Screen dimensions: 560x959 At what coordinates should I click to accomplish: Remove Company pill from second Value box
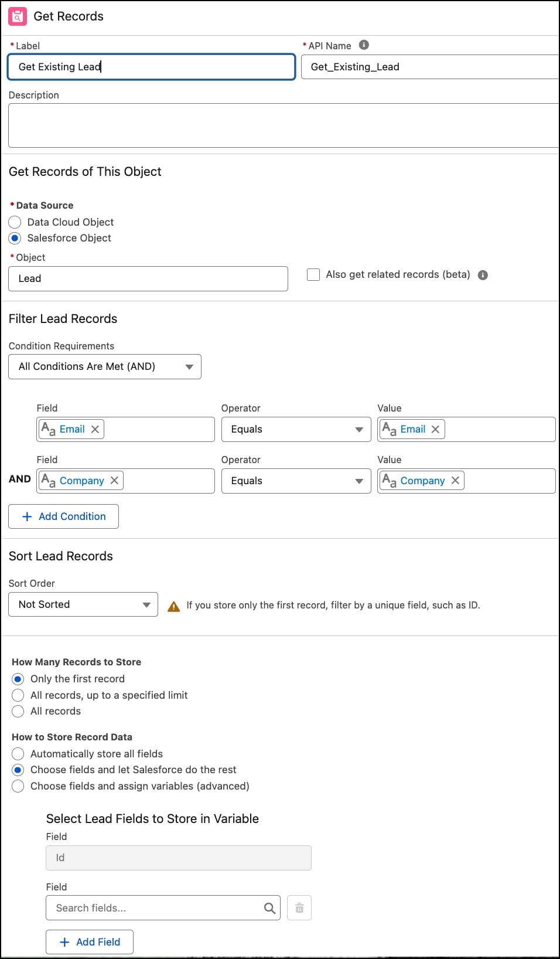pyautogui.click(x=455, y=481)
